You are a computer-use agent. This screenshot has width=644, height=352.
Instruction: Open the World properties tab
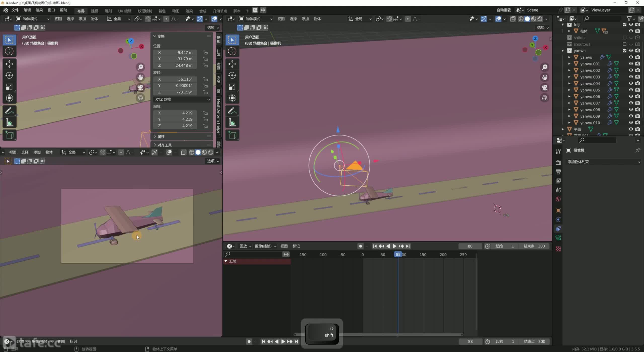pos(558,199)
